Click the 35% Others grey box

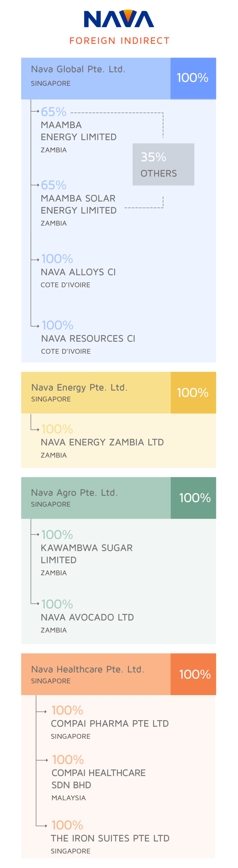coord(163,164)
